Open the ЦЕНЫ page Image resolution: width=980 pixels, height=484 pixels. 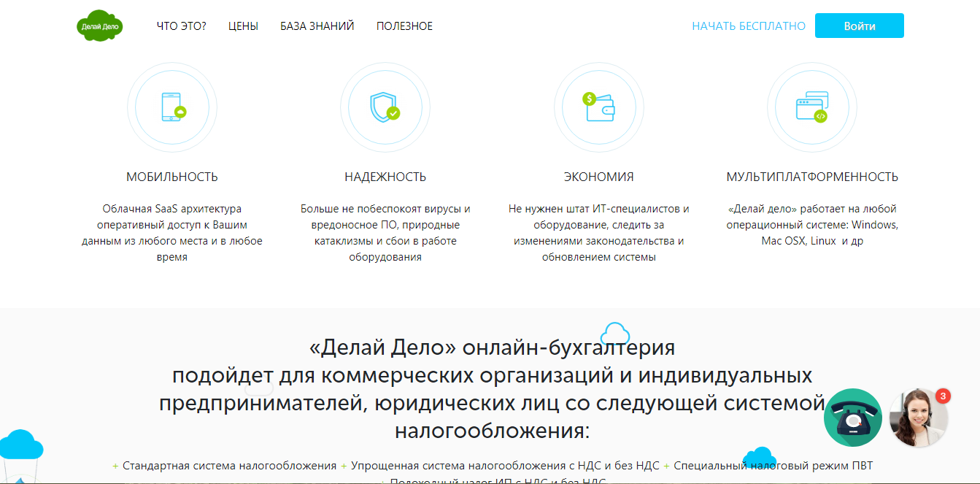[244, 26]
